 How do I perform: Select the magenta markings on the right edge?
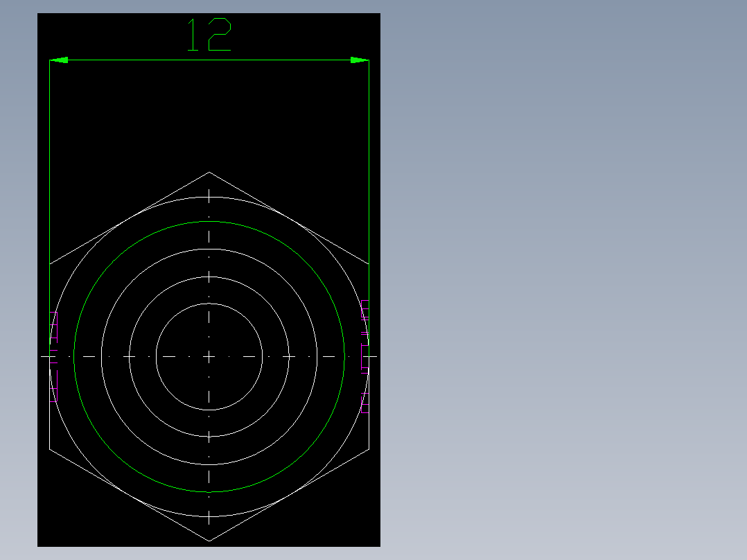(365, 356)
